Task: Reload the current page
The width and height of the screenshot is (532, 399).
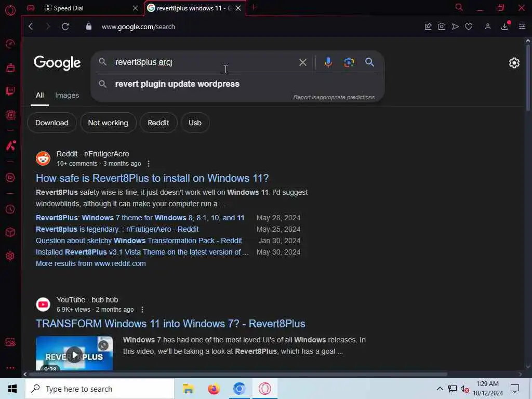Action: 65,26
